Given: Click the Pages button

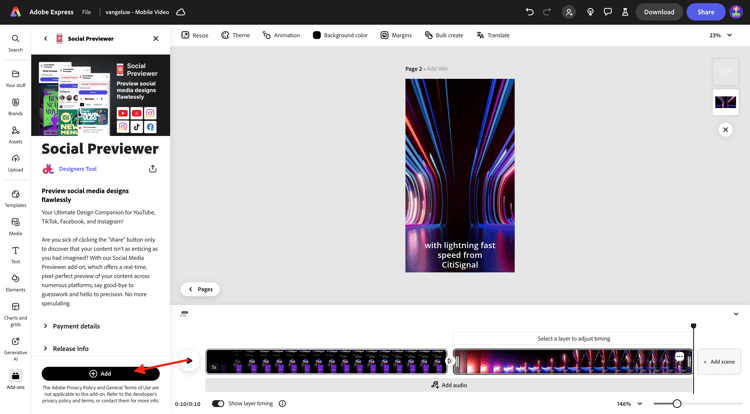Looking at the screenshot, I should [200, 289].
